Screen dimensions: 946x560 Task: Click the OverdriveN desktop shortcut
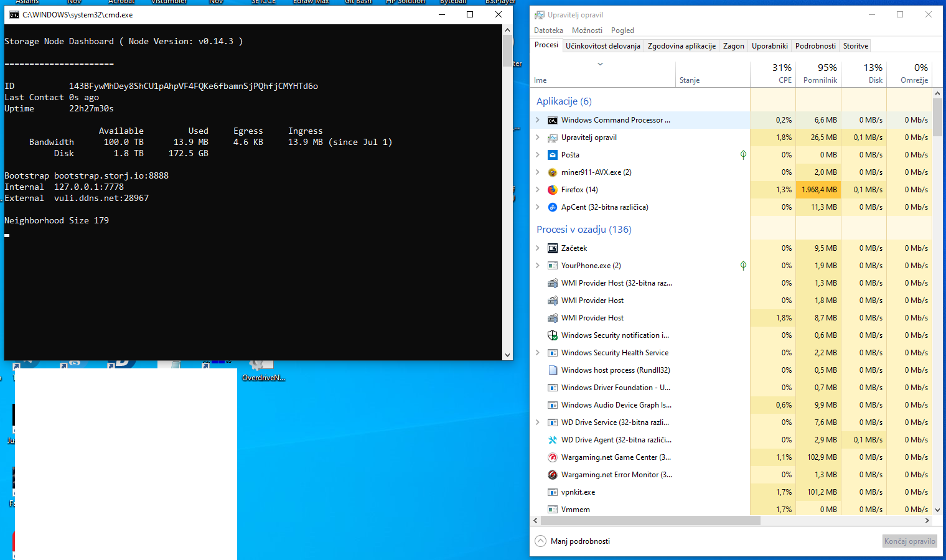(263, 371)
